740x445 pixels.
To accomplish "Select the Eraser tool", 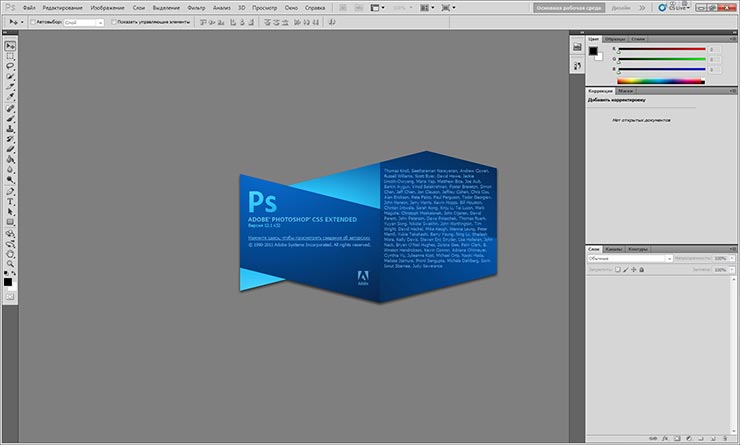I will [x=10, y=149].
